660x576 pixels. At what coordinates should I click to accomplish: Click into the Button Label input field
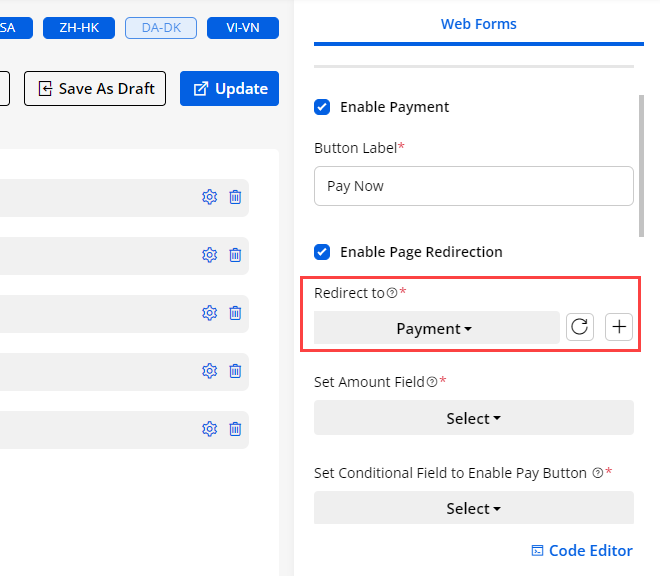pos(473,186)
